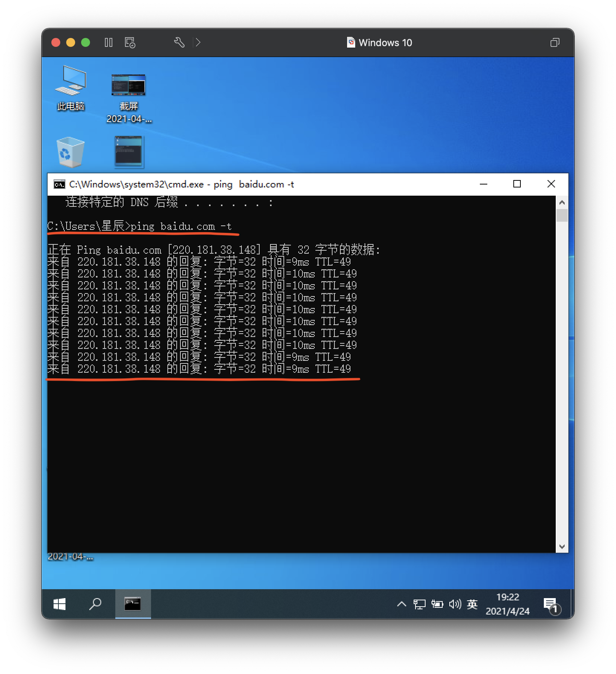This screenshot has height=674, width=616.
Task: Open the VM settings wrench icon
Action: tap(179, 42)
